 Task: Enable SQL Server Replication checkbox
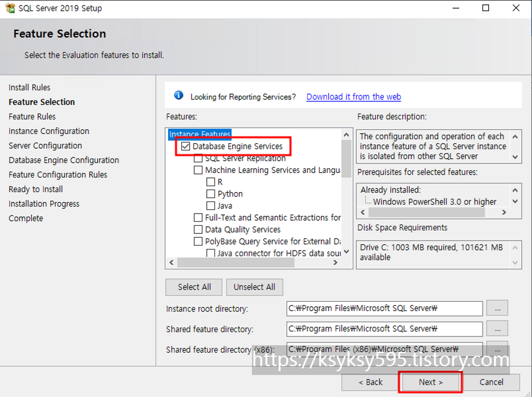pyautogui.click(x=198, y=158)
